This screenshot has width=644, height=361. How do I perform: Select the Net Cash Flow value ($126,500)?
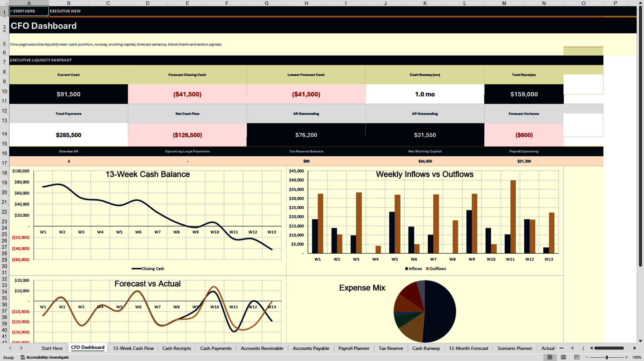point(187,135)
